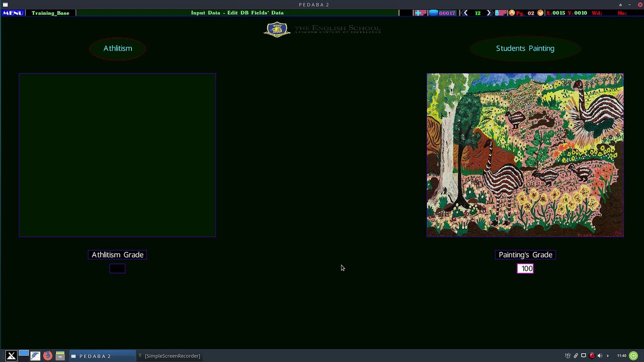Screen dimensions: 644x362
Task: Click the package updater tray icon
Action: pos(568,356)
